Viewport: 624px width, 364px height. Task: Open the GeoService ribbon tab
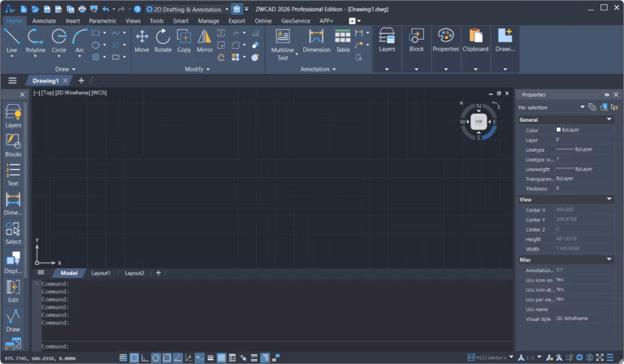(x=295, y=20)
